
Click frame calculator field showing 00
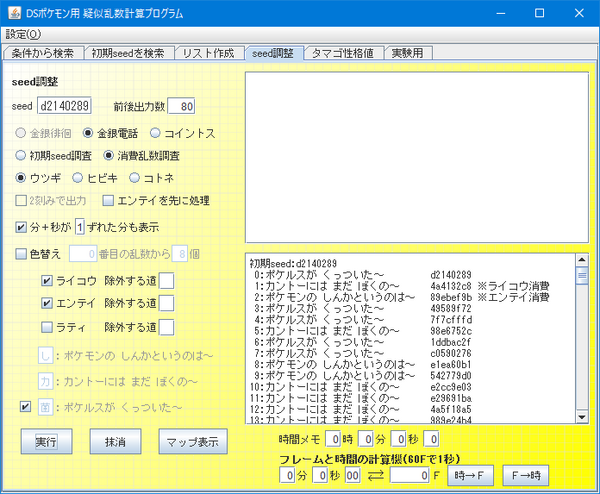point(352,476)
